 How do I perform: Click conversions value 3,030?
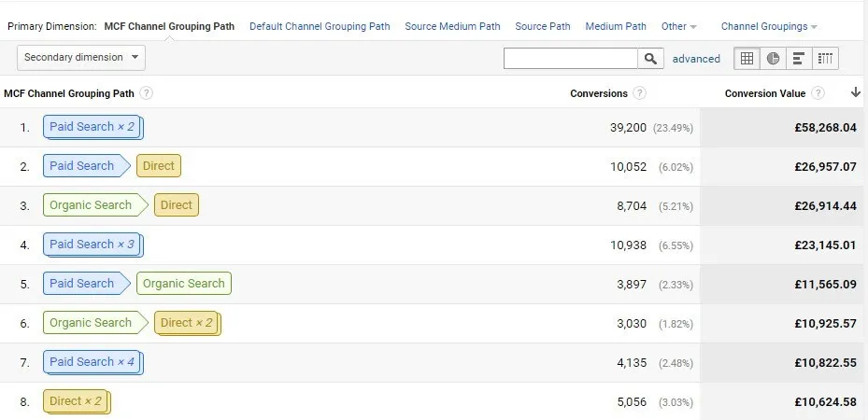click(632, 324)
